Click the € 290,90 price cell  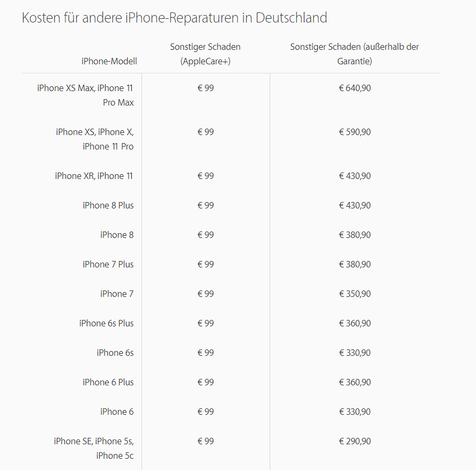(x=354, y=441)
